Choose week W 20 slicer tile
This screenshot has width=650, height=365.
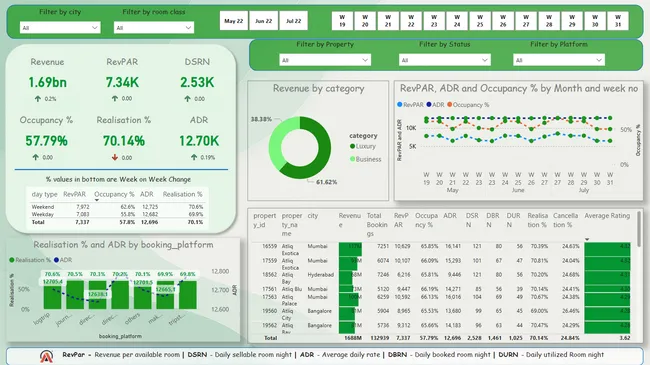(x=365, y=21)
